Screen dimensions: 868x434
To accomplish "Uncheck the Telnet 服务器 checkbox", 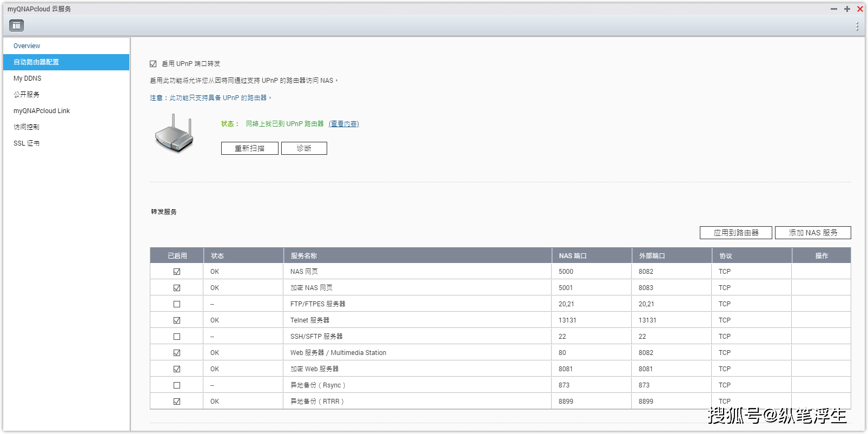I will pyautogui.click(x=177, y=320).
